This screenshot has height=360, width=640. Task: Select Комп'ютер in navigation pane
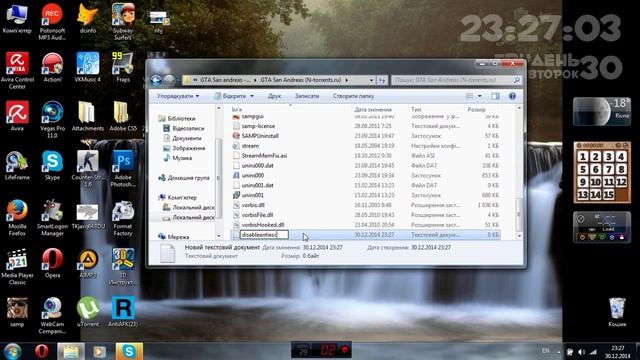[178, 198]
